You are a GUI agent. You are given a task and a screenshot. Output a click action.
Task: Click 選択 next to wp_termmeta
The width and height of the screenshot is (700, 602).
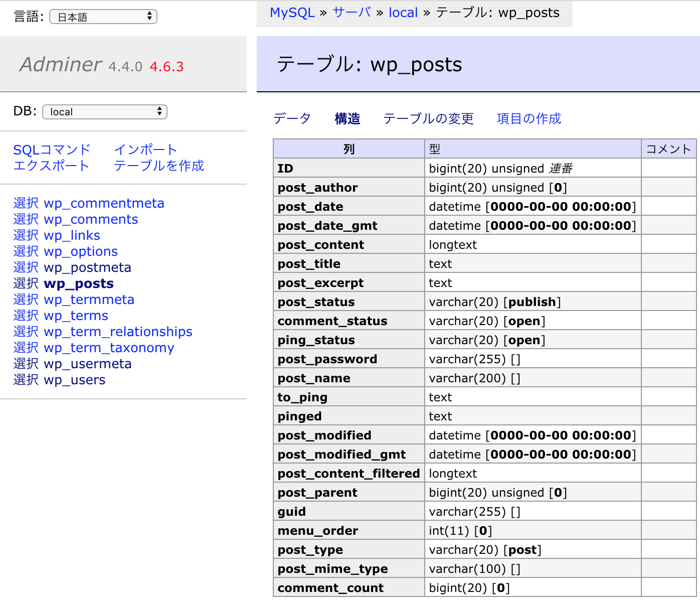click(26, 299)
